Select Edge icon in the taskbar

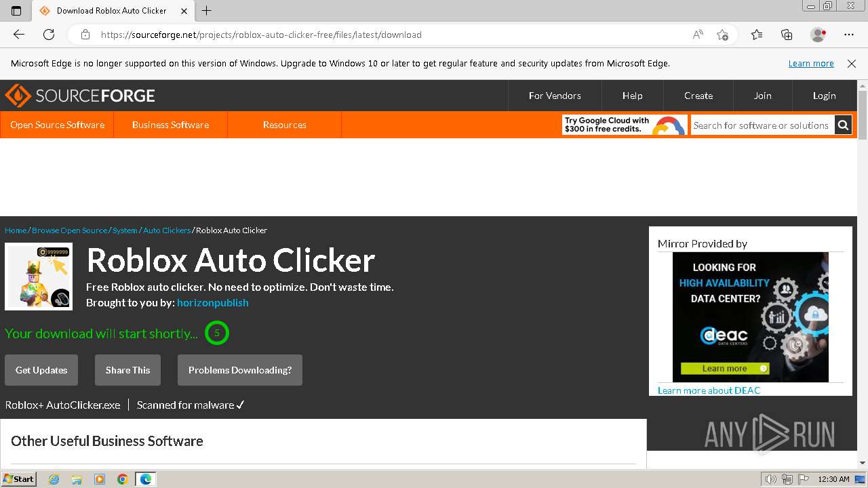(x=146, y=479)
